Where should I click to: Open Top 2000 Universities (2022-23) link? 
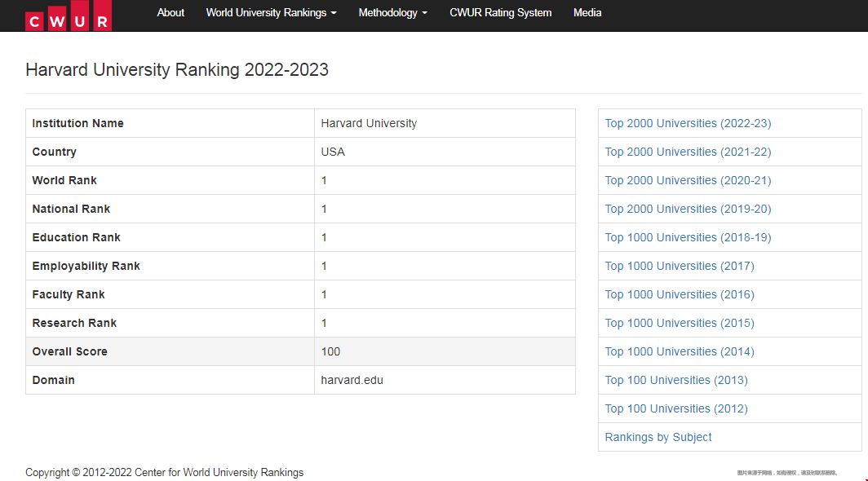688,123
